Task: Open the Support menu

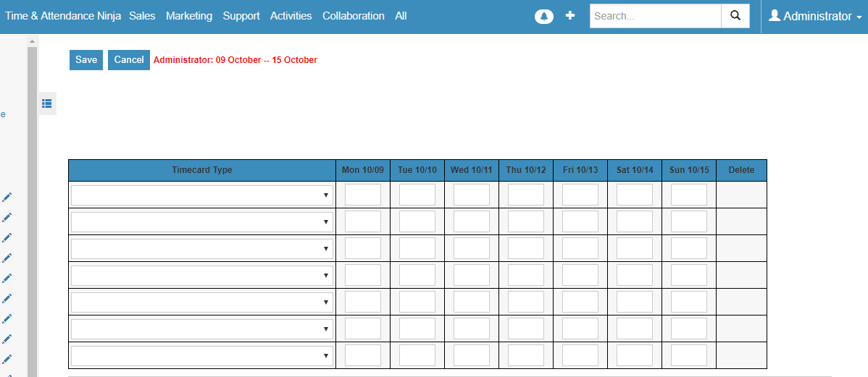Action: coord(241,16)
